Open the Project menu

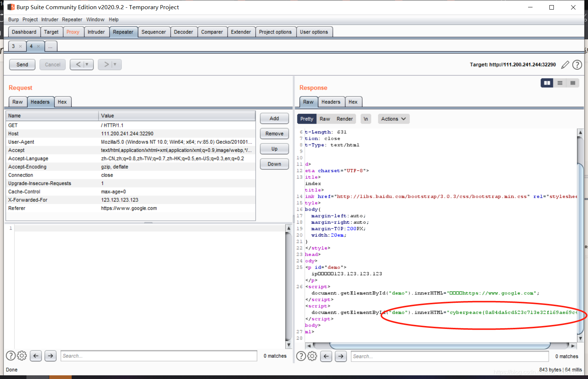[30, 20]
